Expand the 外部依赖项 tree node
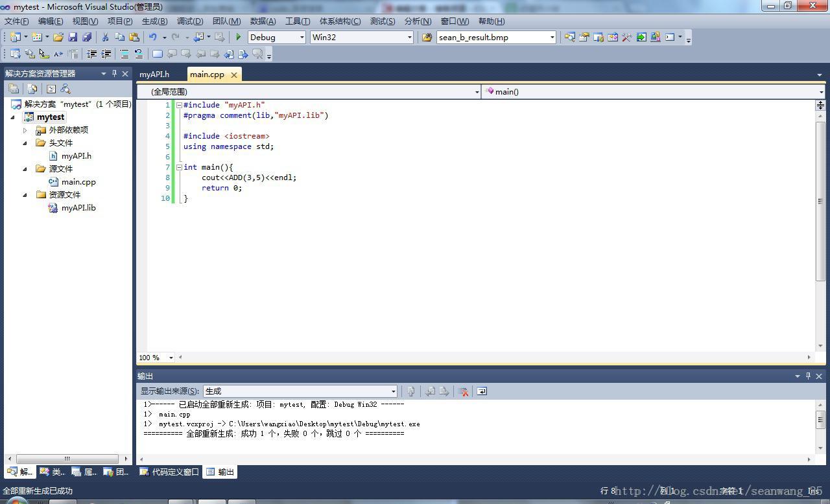Viewport: 830px width, 504px height. pyautogui.click(x=25, y=130)
